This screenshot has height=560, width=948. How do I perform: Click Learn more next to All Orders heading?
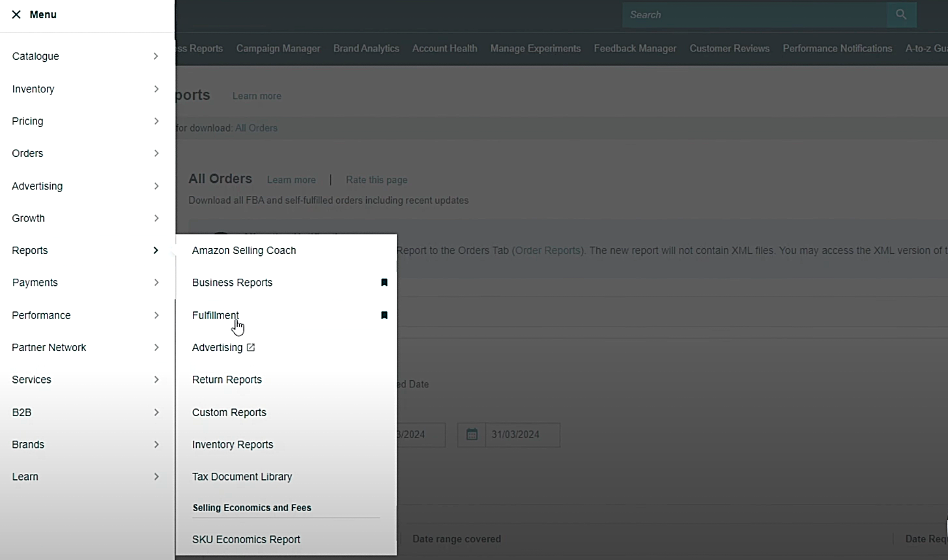291,180
